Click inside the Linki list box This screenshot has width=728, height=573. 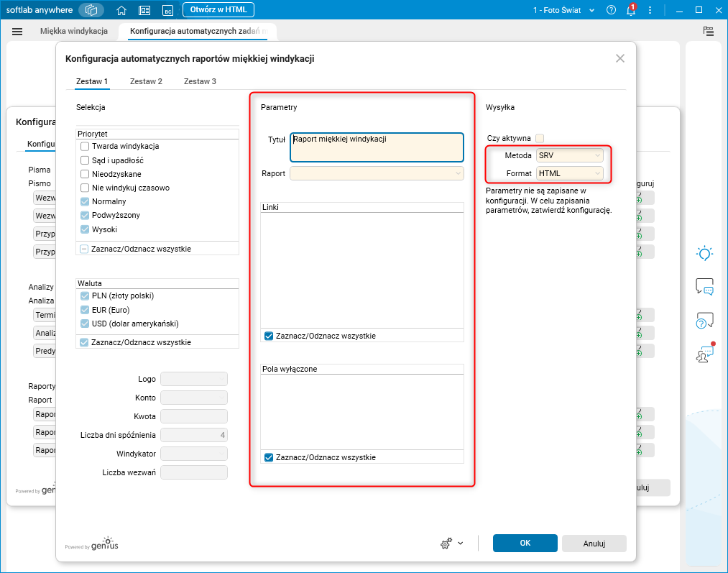point(362,270)
